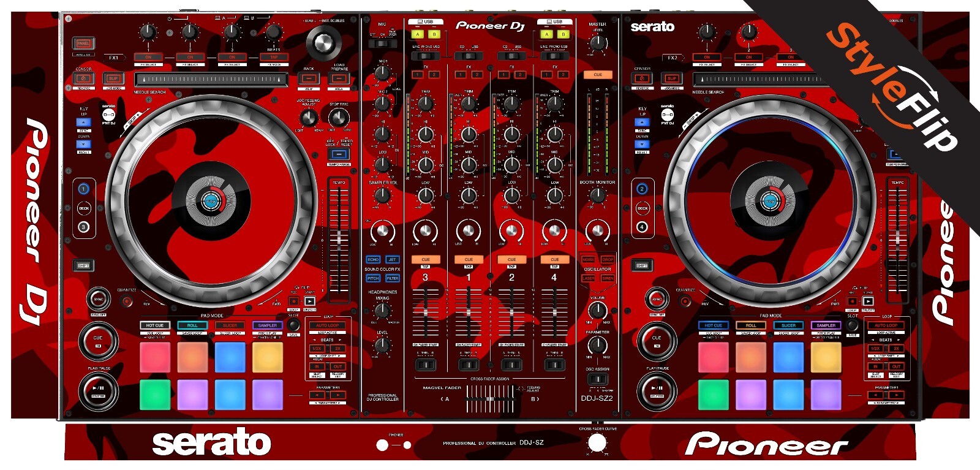
Task: Click the MASTER CUE button
Action: coord(598,75)
